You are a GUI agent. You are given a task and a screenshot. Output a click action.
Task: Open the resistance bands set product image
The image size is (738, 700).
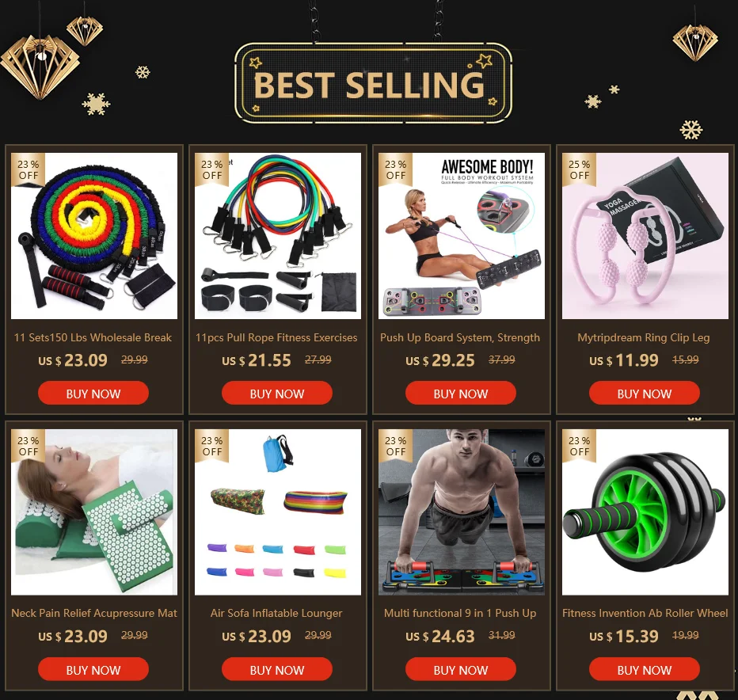[x=94, y=236]
